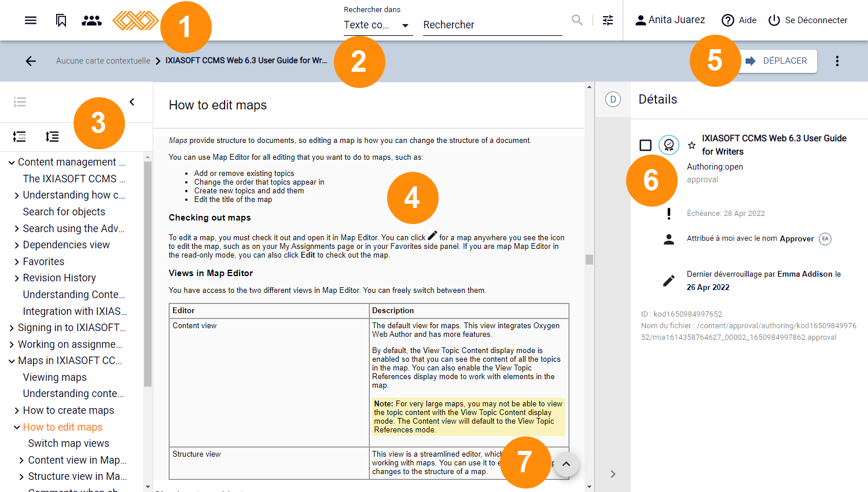Click the EA avatar badge
The width and height of the screenshot is (868, 492).
coord(825,238)
